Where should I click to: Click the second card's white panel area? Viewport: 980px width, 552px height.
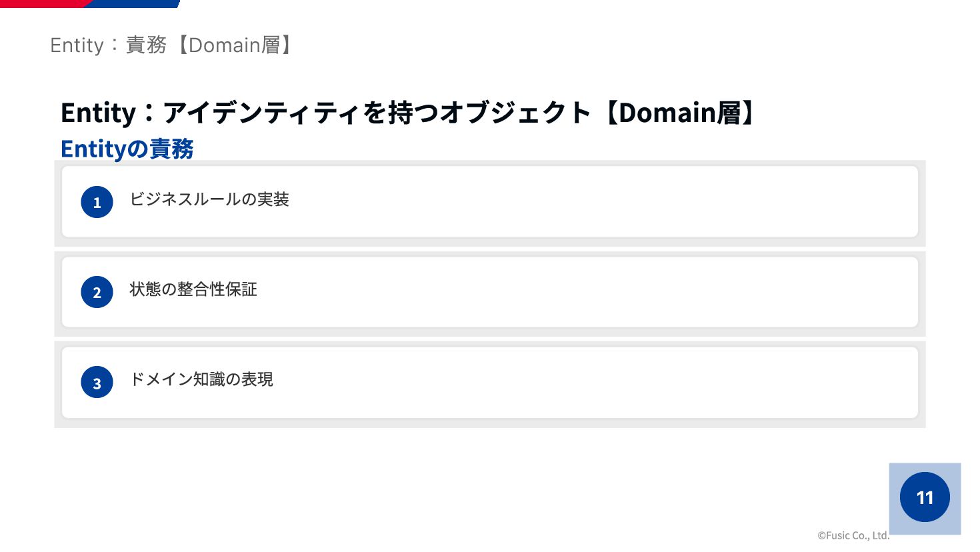pyautogui.click(x=490, y=292)
